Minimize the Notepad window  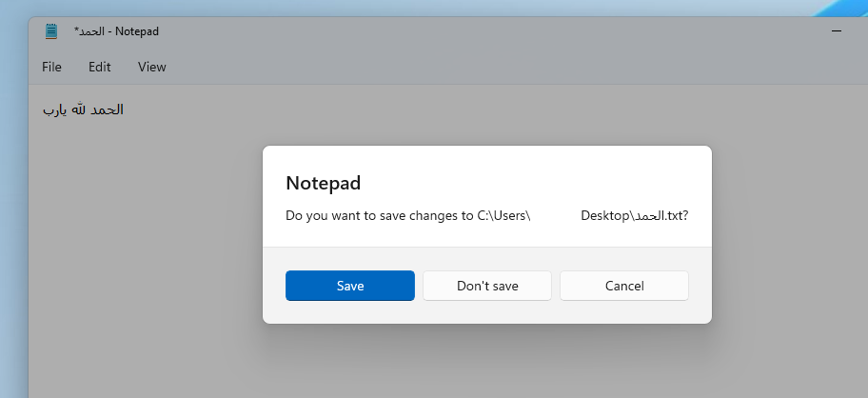837,31
